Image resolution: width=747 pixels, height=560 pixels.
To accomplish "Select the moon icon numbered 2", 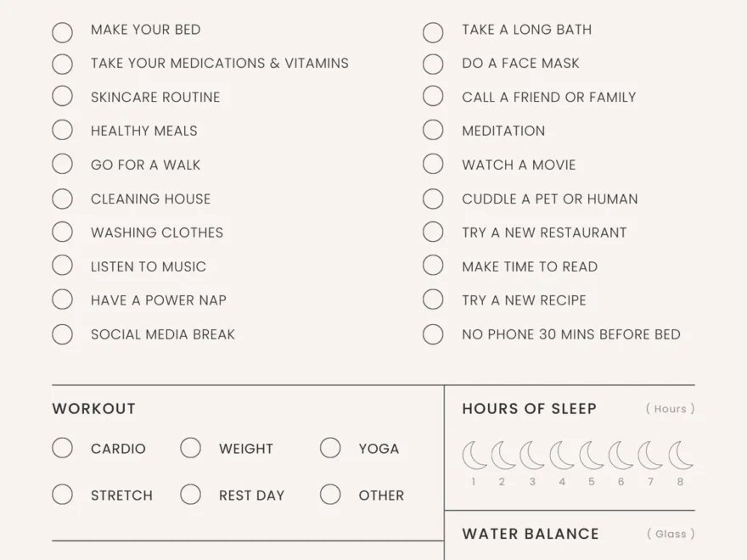I will coord(503,456).
